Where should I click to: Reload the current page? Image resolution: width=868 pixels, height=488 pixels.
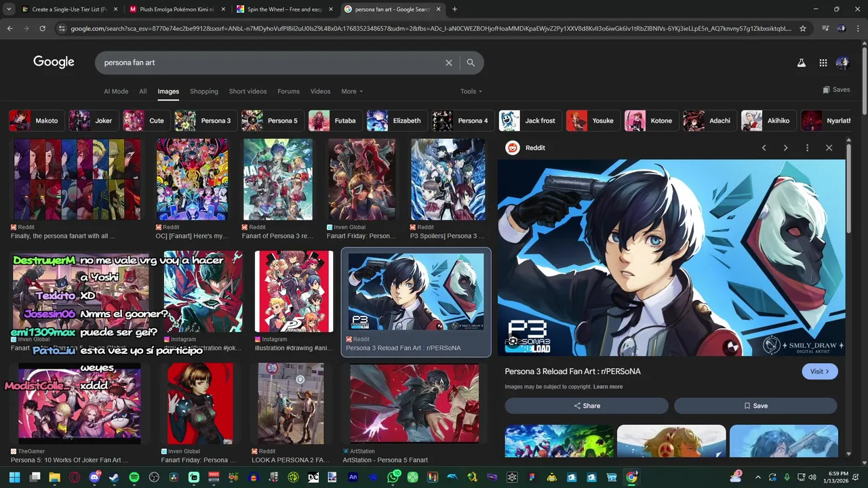[42, 28]
